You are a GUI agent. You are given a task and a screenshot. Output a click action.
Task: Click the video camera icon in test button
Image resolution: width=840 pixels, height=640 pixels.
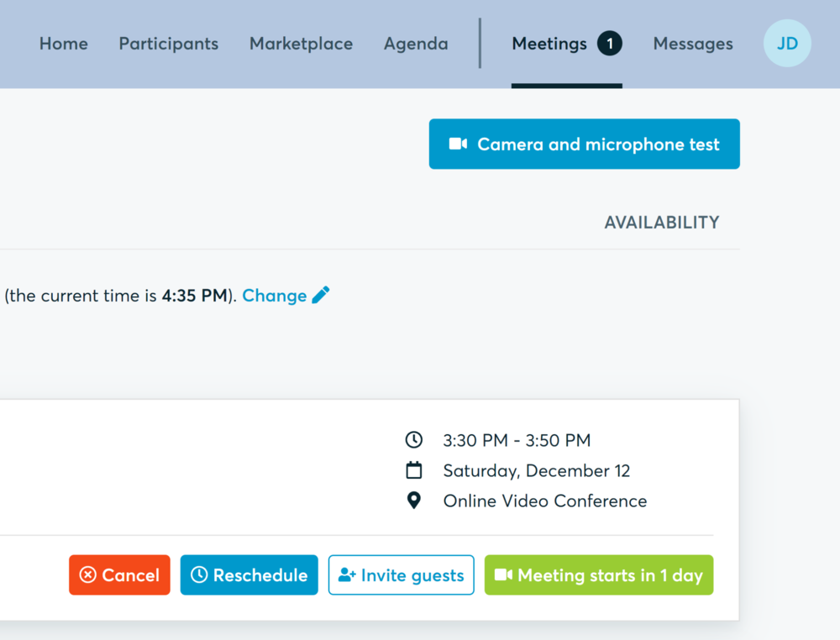click(x=458, y=144)
